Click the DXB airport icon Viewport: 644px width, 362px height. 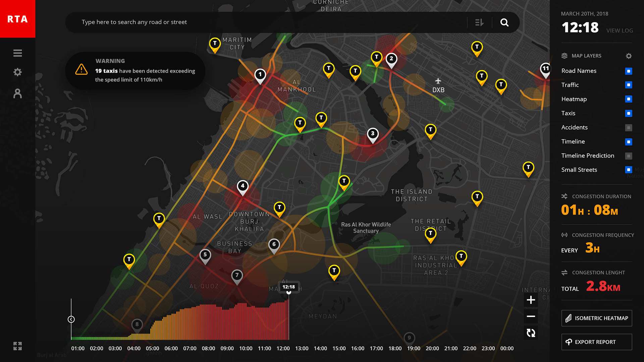pos(438,81)
